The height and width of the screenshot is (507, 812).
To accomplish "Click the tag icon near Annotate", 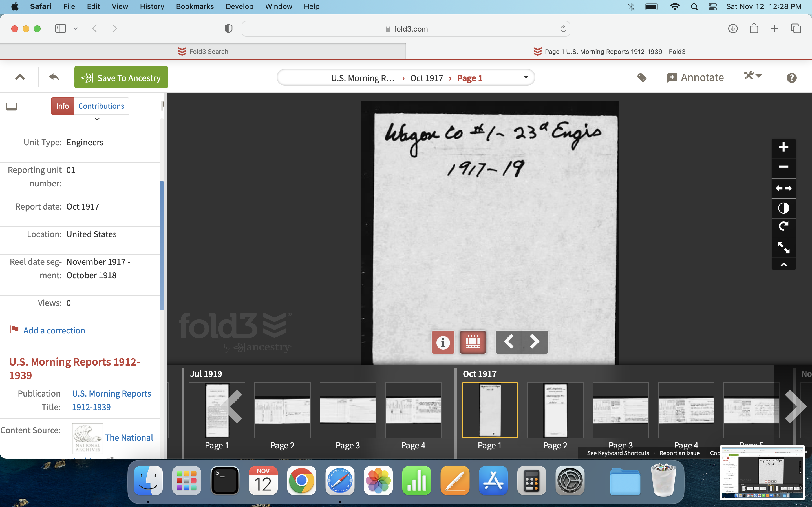I will (641, 78).
